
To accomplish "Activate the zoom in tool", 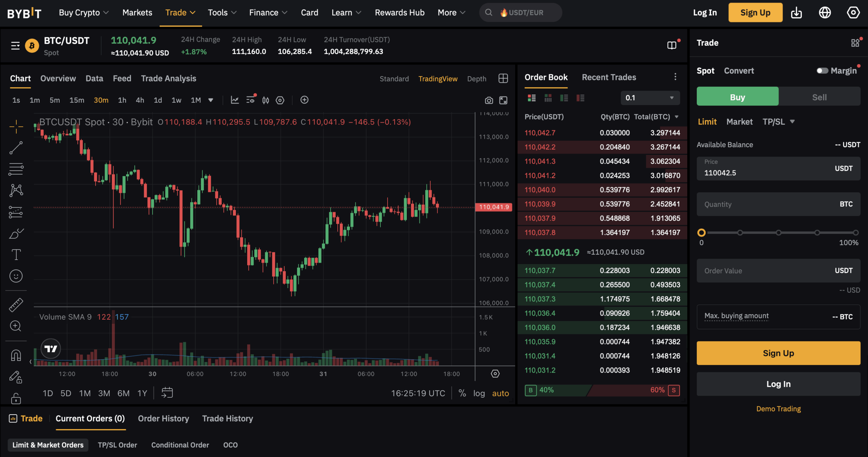I will click(x=15, y=326).
